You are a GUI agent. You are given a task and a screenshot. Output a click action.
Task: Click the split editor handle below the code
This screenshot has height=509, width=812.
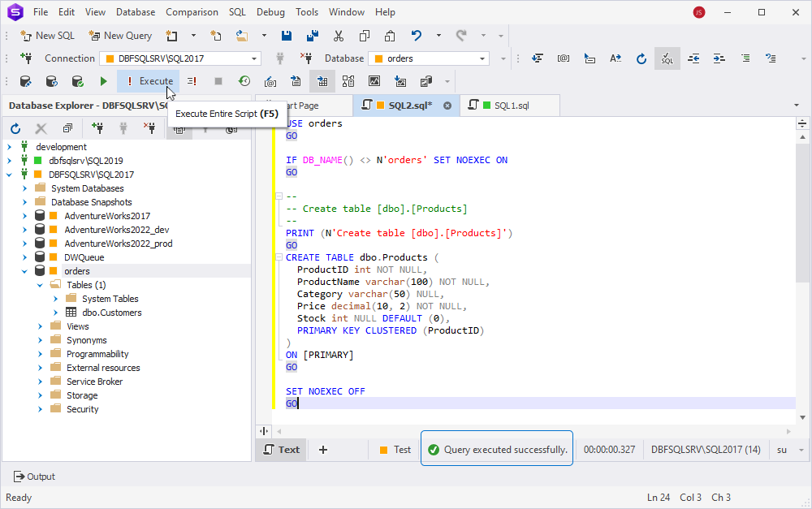(x=264, y=431)
